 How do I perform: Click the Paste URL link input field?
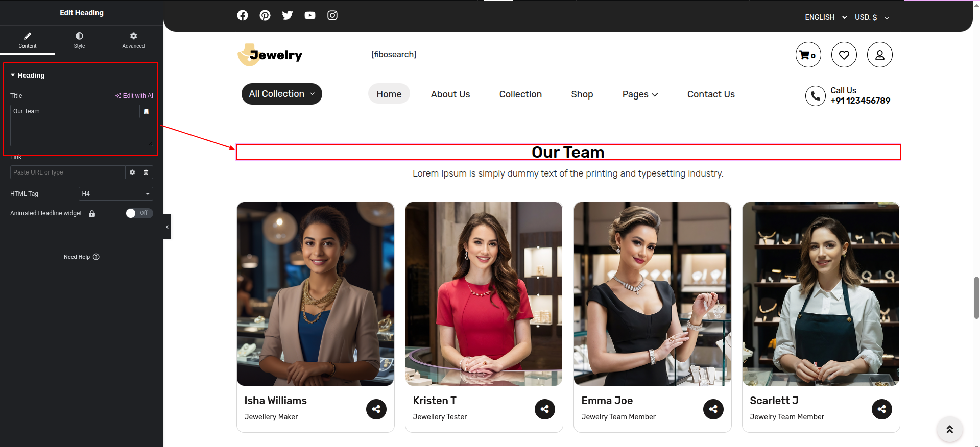coord(67,172)
